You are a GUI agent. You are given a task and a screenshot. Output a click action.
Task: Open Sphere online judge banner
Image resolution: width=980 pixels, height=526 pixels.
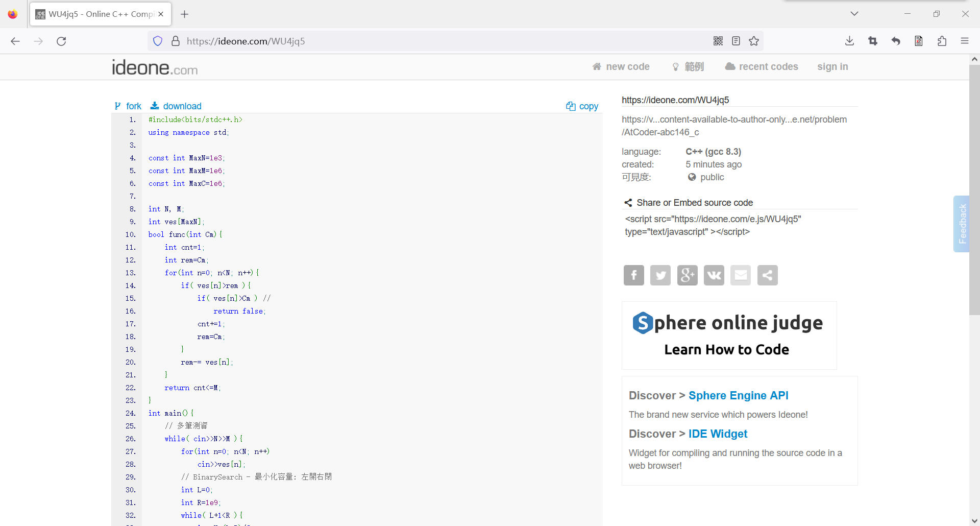coord(729,336)
